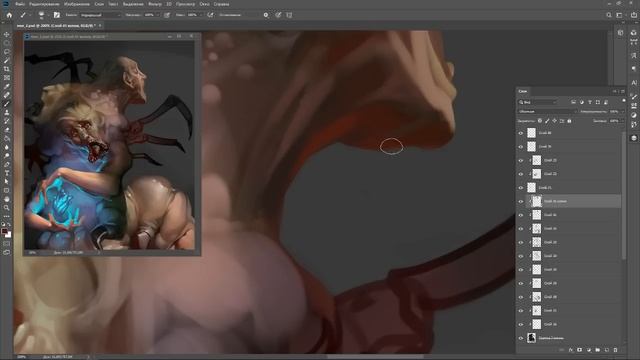Delete layer with trash icon
Image resolution: width=640 pixels, height=360 pixels.
(x=616, y=350)
